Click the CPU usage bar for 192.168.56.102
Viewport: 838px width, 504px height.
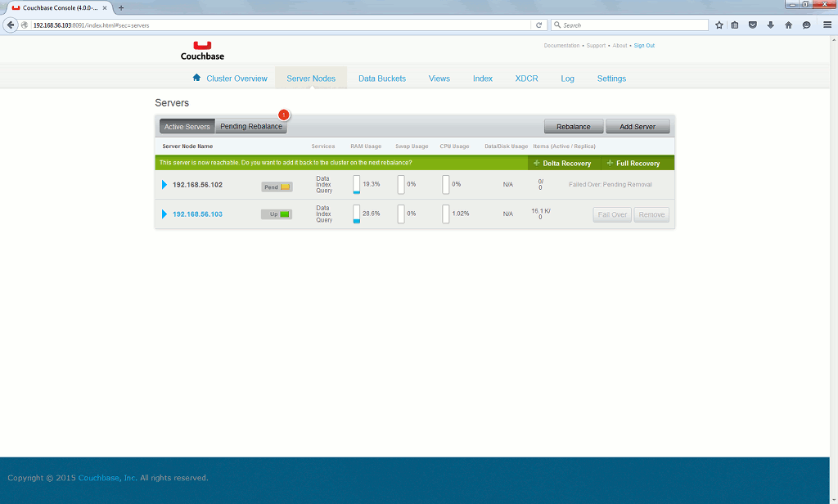(446, 184)
